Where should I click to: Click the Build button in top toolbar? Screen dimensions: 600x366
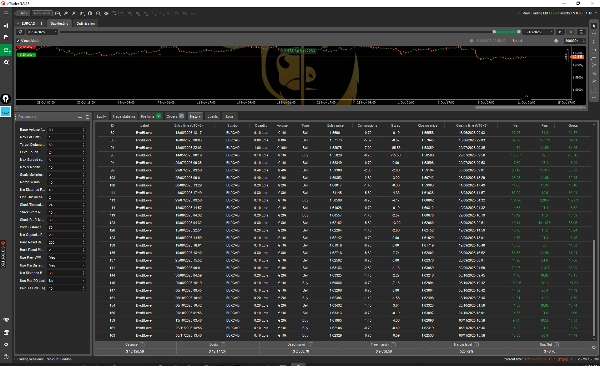coord(23,13)
